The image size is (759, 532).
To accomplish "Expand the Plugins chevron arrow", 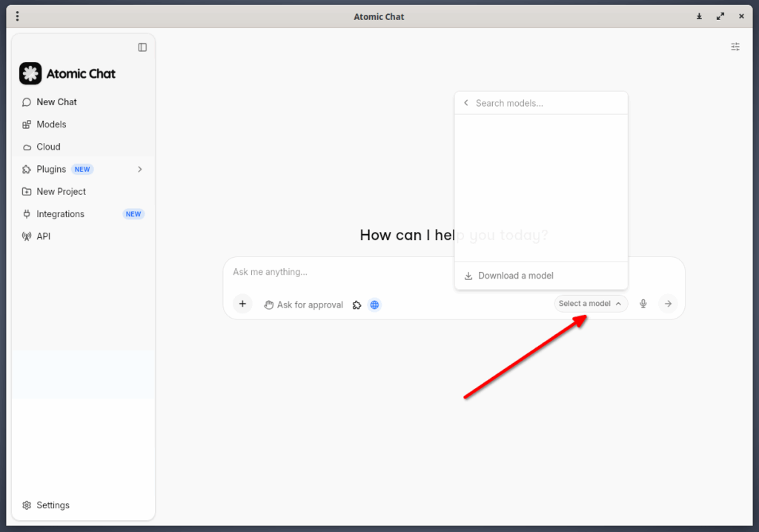I will 140,170.
